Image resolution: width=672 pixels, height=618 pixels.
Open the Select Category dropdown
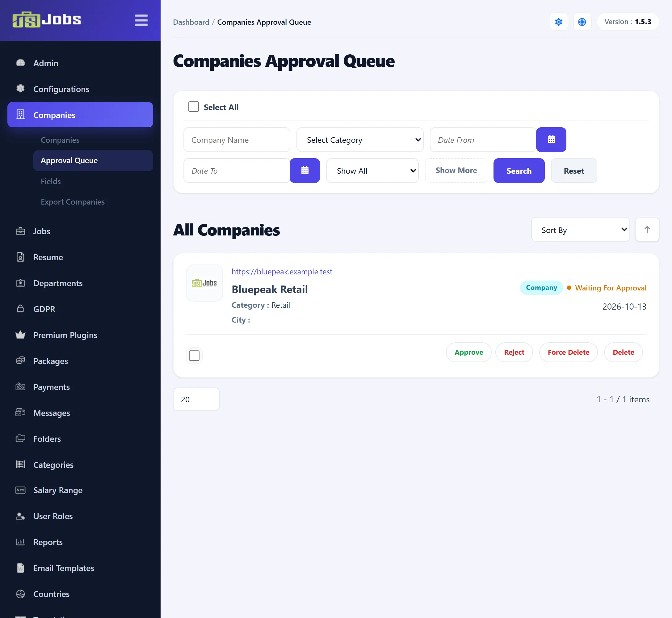(359, 139)
